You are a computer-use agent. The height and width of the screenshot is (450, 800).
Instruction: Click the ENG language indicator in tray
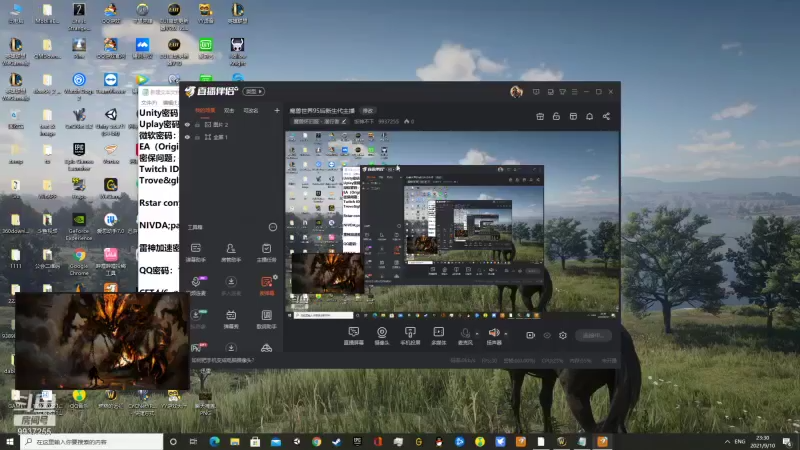pos(740,441)
